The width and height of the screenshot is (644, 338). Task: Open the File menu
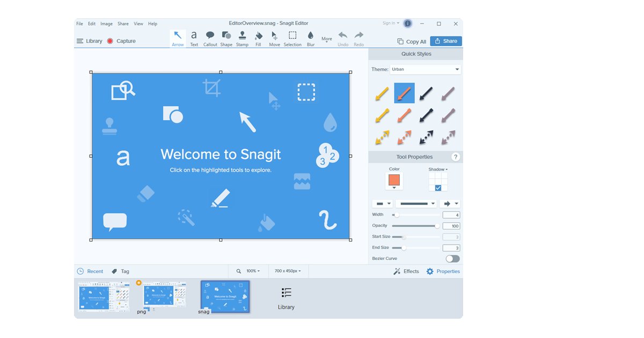pyautogui.click(x=79, y=24)
